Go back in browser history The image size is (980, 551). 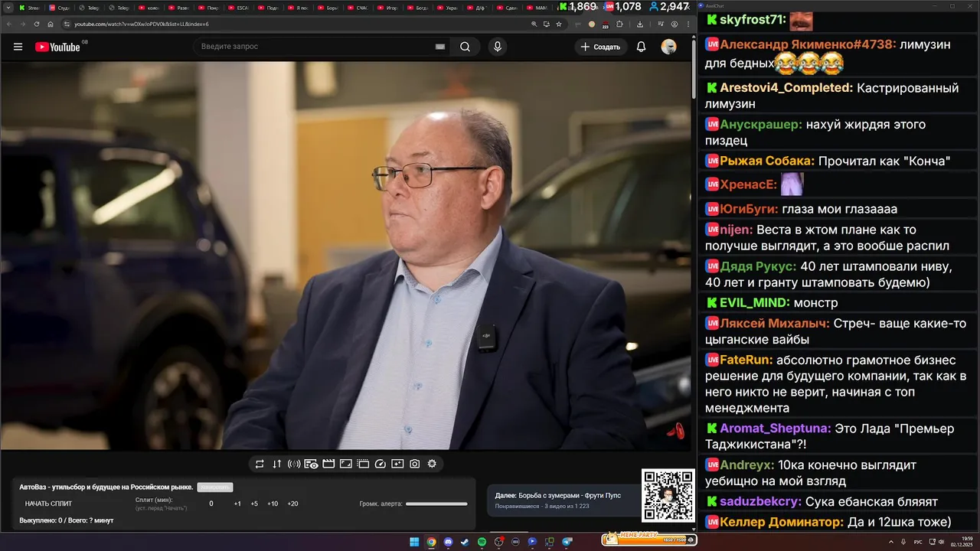point(8,24)
